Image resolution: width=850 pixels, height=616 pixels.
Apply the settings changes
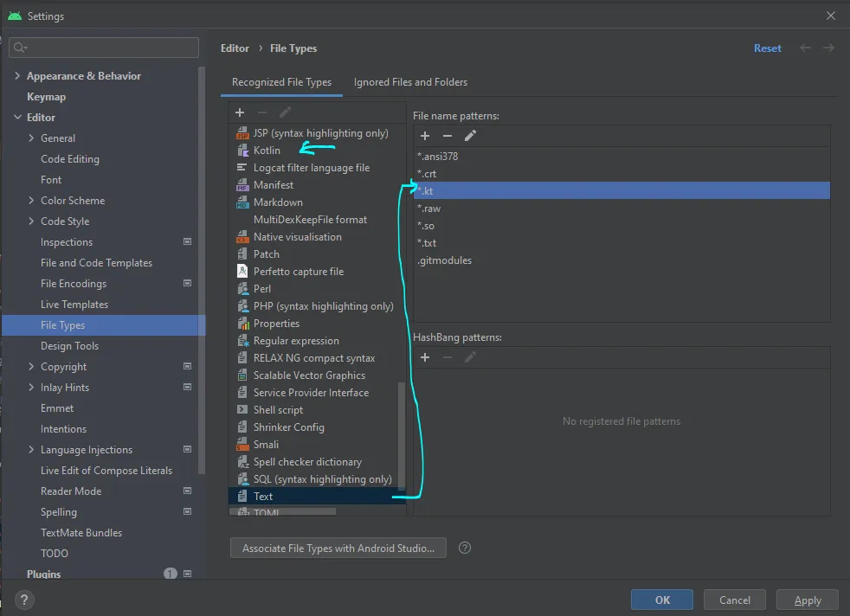(x=808, y=600)
